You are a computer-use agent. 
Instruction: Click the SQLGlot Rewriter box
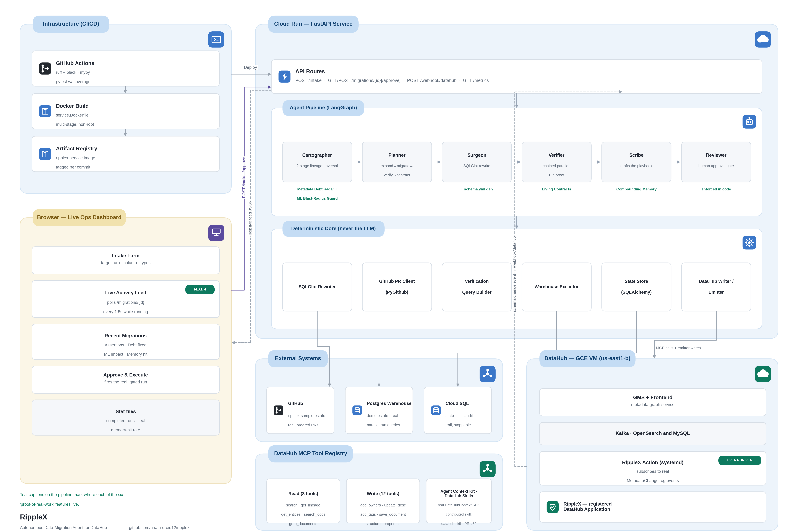(x=317, y=287)
